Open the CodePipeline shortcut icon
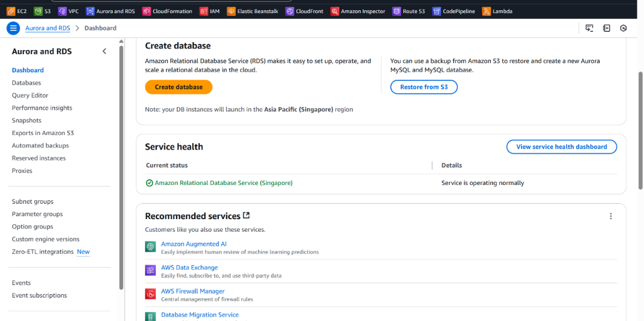 437,11
